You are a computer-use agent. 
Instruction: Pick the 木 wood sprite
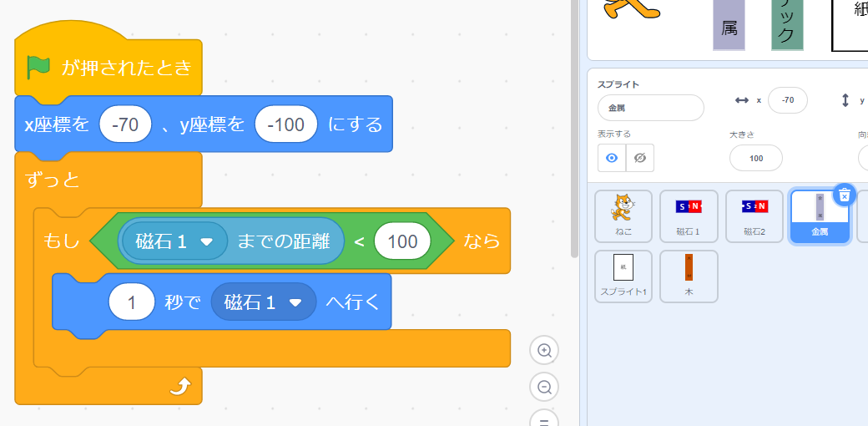(x=689, y=273)
